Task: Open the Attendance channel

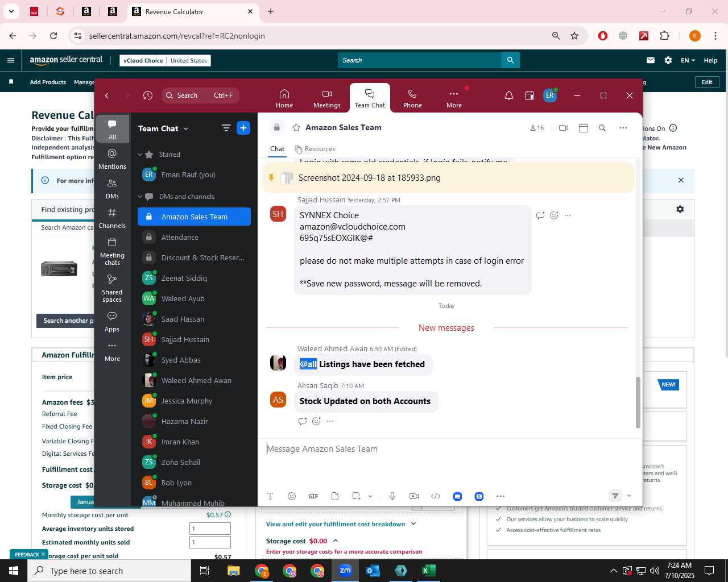Action: (194, 237)
